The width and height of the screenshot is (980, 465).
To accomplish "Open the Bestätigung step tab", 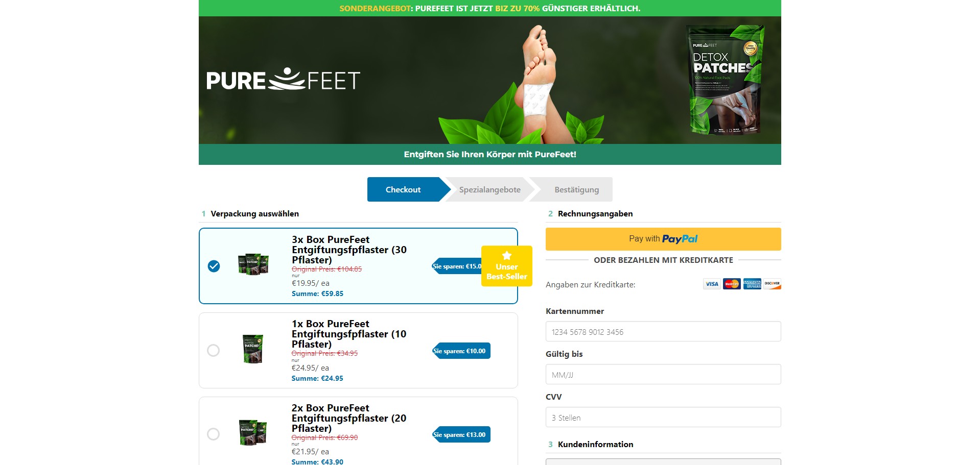I will [576, 189].
